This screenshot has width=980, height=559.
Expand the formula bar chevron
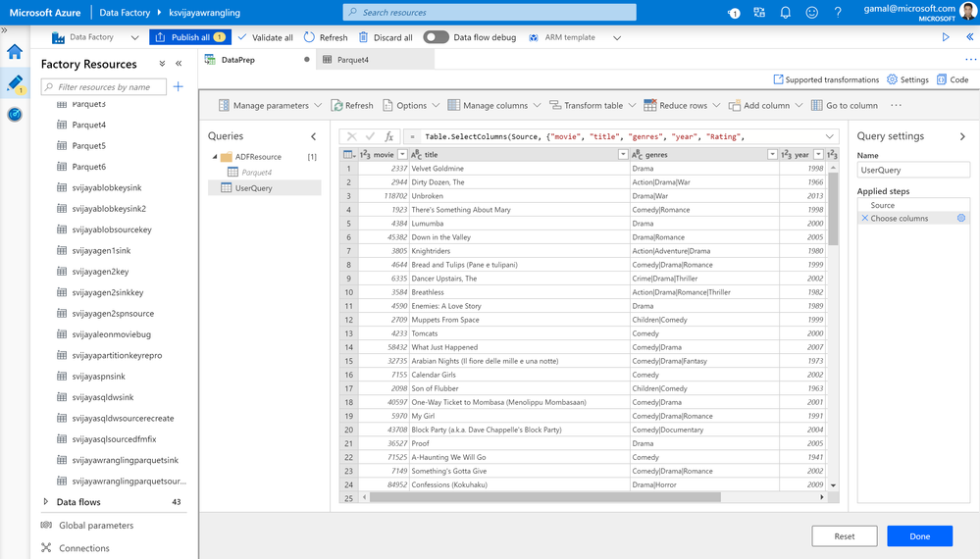click(x=829, y=136)
